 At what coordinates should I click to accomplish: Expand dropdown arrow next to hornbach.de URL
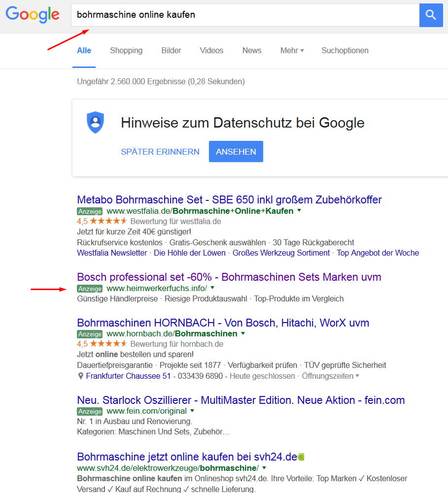[243, 333]
